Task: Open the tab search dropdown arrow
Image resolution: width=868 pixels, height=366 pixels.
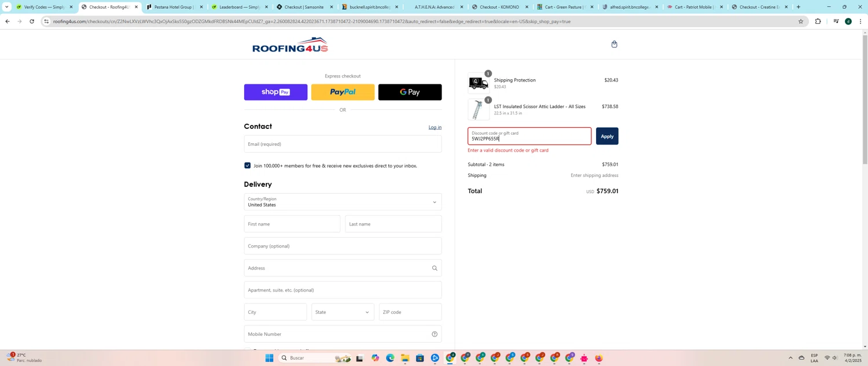Action: tap(6, 7)
